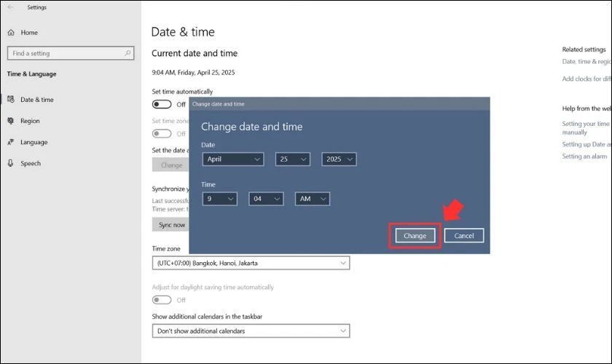Click the Related settings heading
612x364 pixels.
point(584,50)
